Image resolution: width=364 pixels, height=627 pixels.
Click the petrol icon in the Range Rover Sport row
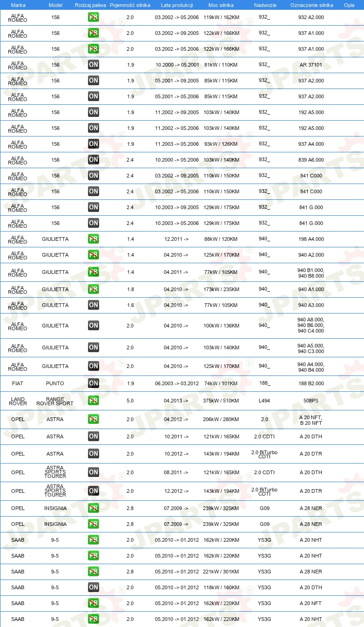tap(94, 401)
